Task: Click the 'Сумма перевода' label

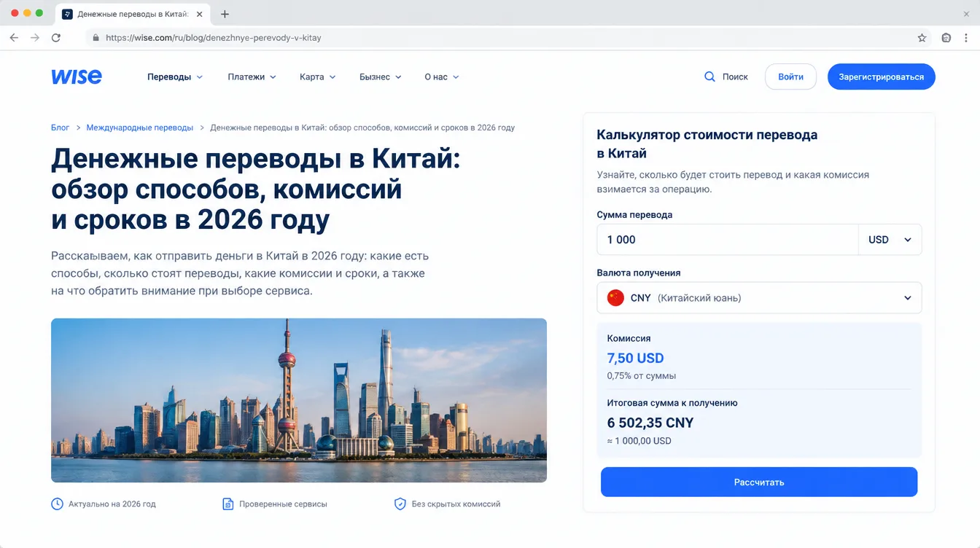Action: (634, 215)
